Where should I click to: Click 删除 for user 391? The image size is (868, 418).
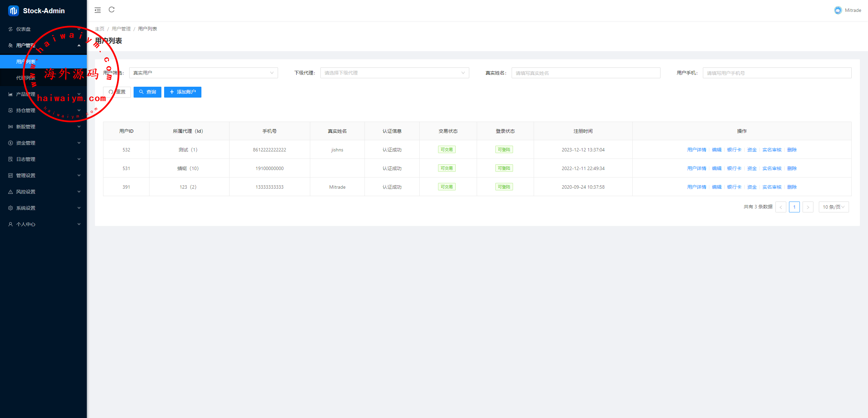[x=792, y=187]
